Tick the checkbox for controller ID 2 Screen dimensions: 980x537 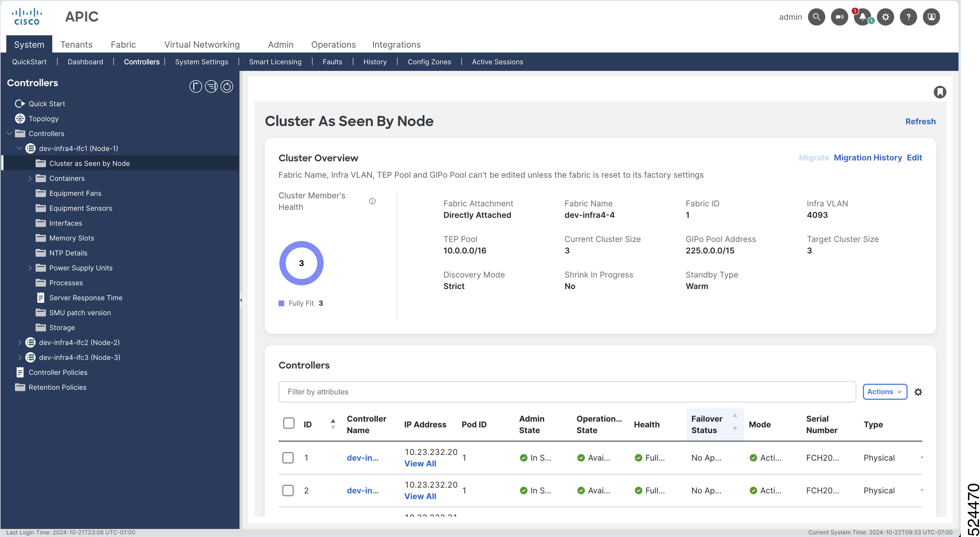288,491
